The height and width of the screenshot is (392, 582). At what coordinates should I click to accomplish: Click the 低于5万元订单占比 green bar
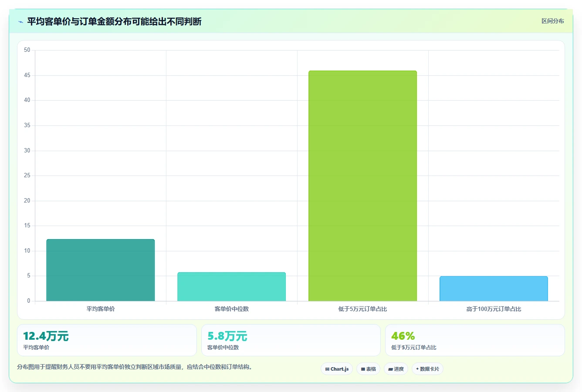[363, 186]
